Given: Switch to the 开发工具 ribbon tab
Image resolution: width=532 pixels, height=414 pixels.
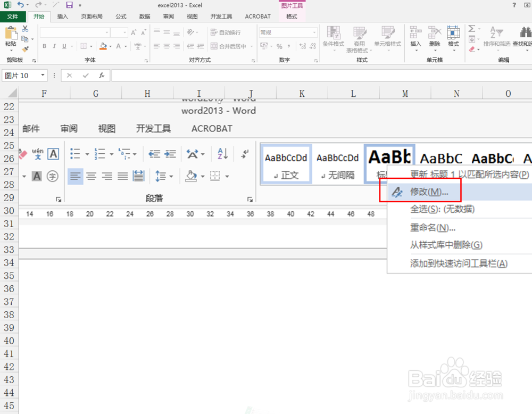Looking at the screenshot, I should tap(221, 16).
